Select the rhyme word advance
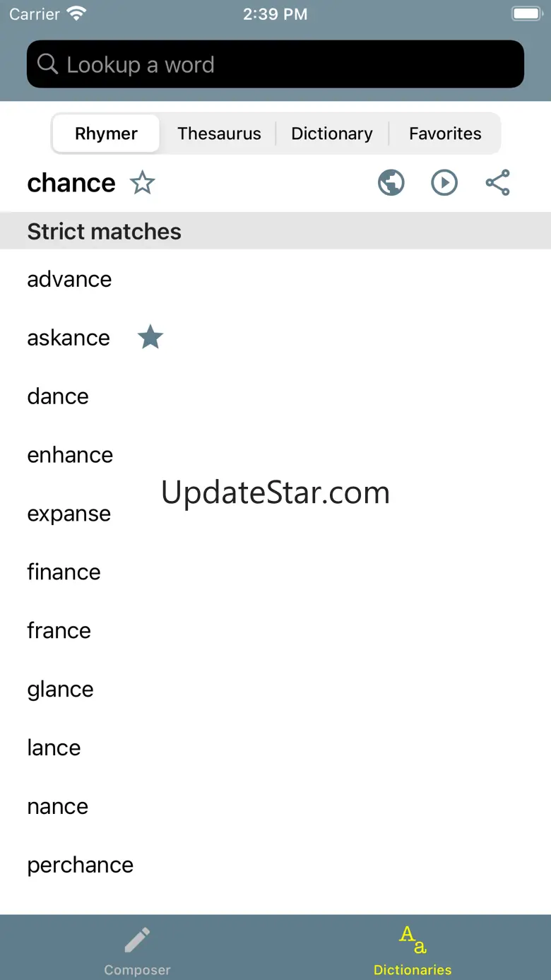Viewport: 551px width, 980px height. point(69,279)
